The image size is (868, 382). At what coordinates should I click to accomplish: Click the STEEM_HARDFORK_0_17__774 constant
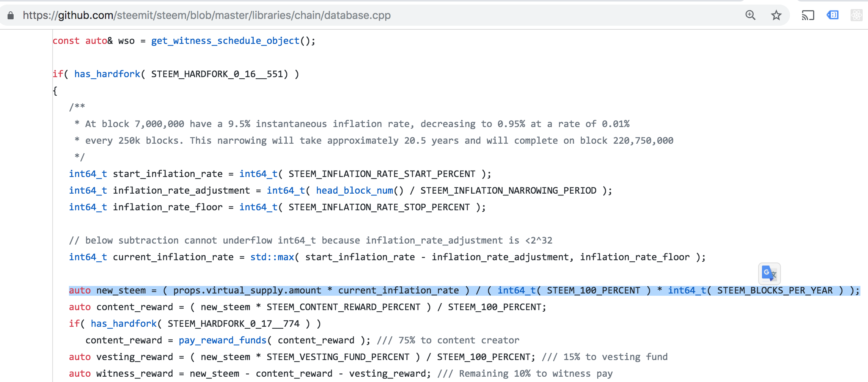[234, 324]
